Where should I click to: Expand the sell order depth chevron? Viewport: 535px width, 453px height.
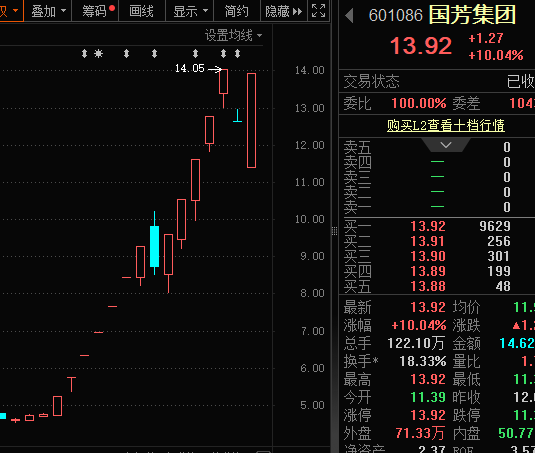click(x=446, y=145)
